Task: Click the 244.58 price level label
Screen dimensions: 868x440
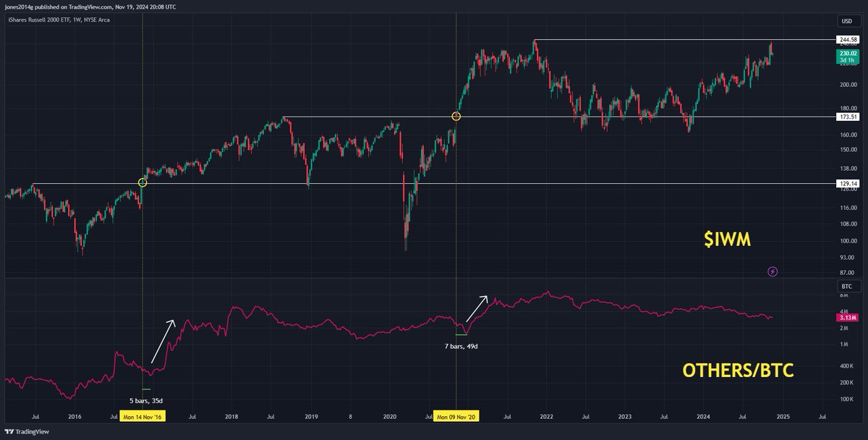Action: (848, 39)
